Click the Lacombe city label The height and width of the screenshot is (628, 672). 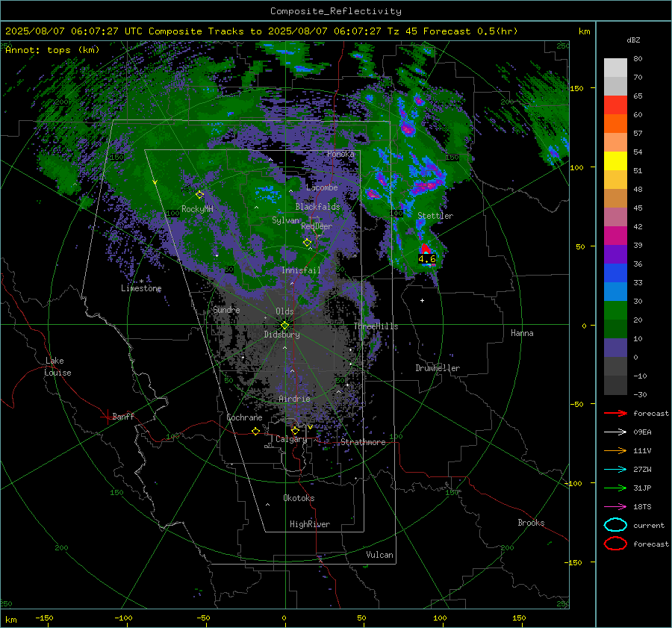coord(322,187)
